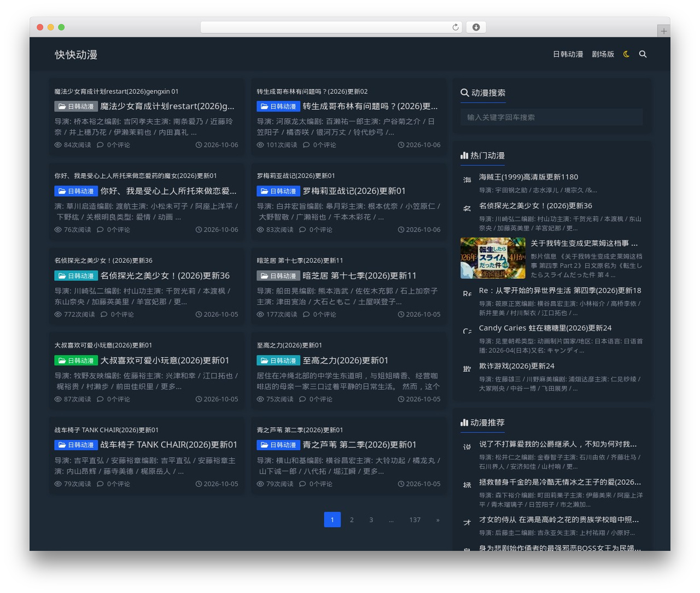Open search with the header magnifier icon
Screen dimensions: 700x593
(643, 54)
